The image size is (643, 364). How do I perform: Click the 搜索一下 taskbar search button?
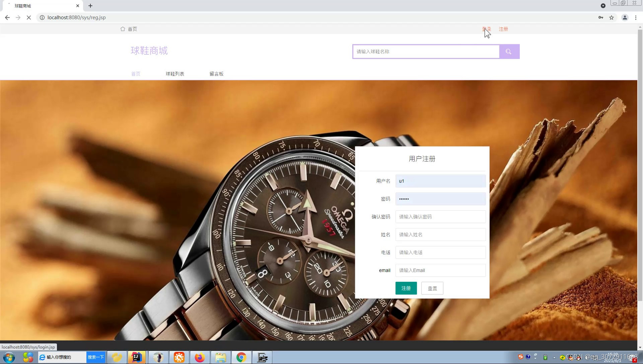tap(96, 357)
